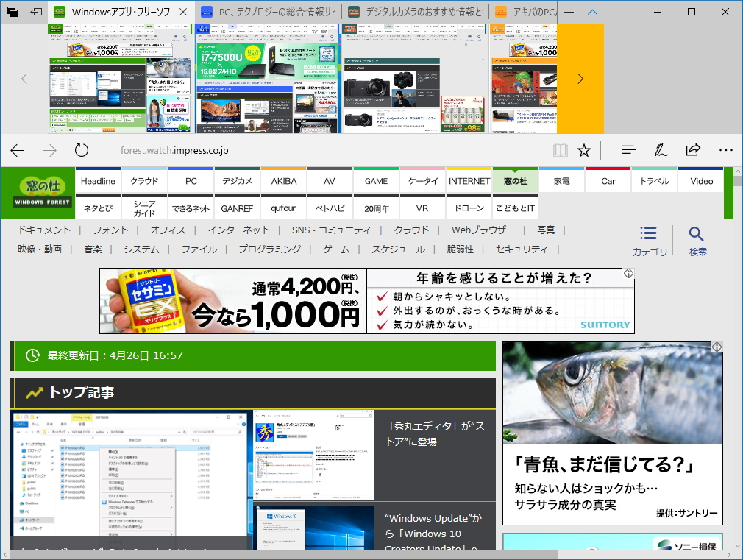
Task: Open できるネット navigation item
Action: click(191, 209)
